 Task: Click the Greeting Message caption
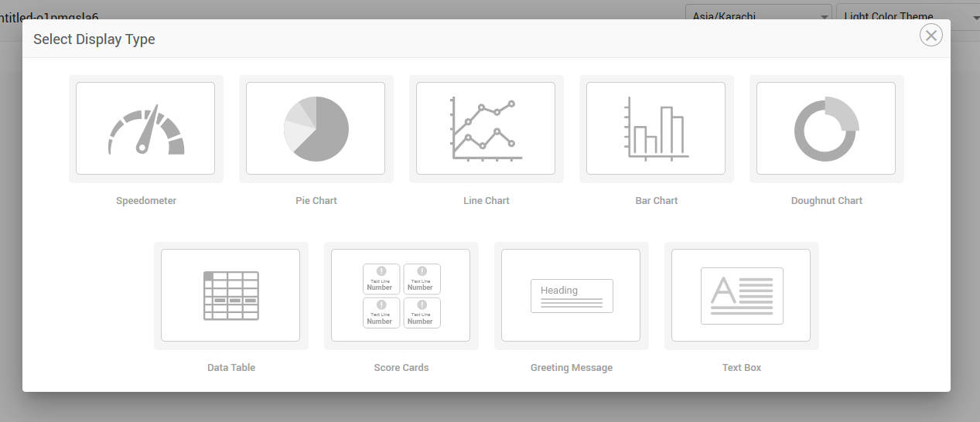pos(572,368)
